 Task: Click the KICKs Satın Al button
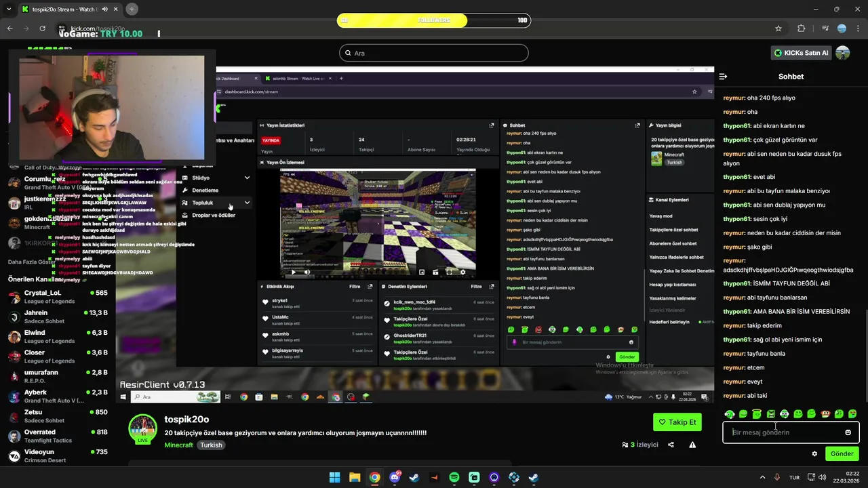[x=801, y=53]
